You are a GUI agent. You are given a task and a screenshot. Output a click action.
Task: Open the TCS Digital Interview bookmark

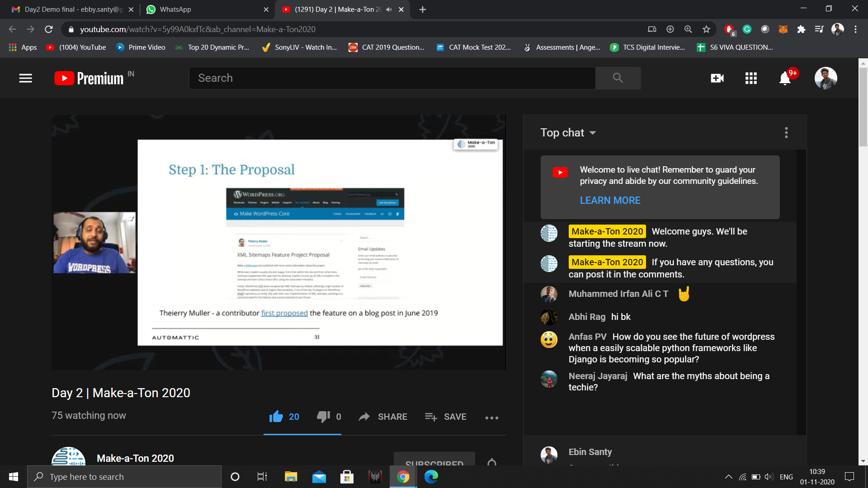tap(647, 47)
